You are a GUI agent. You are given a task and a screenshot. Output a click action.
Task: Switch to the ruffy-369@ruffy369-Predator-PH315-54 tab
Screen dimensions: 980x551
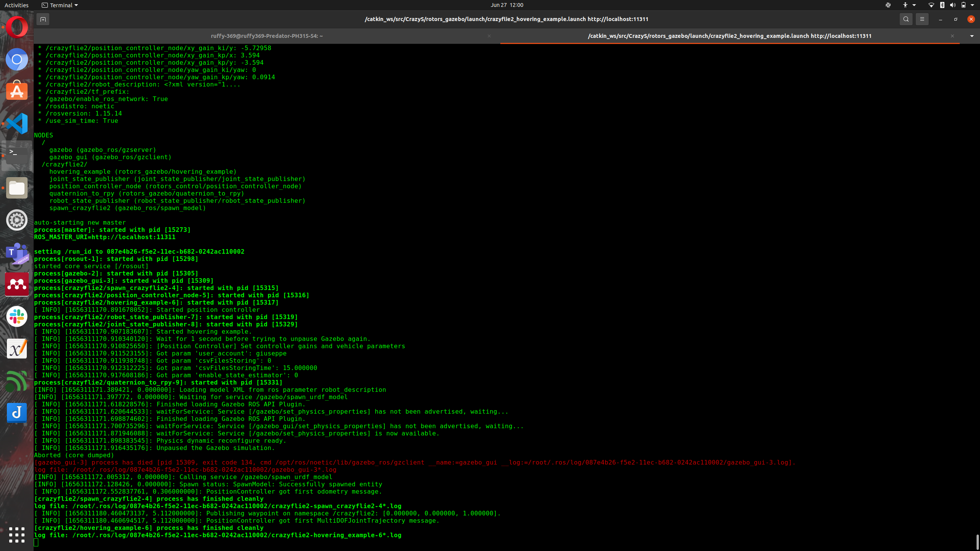click(x=267, y=36)
